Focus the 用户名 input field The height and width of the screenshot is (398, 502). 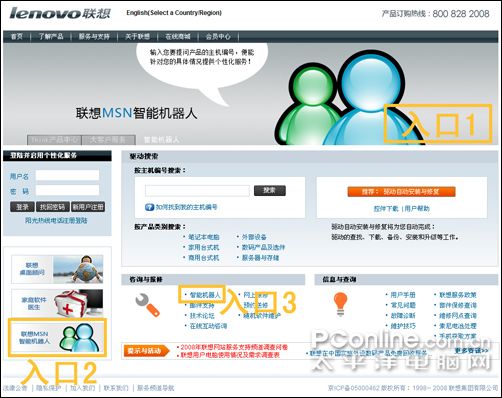click(x=67, y=175)
